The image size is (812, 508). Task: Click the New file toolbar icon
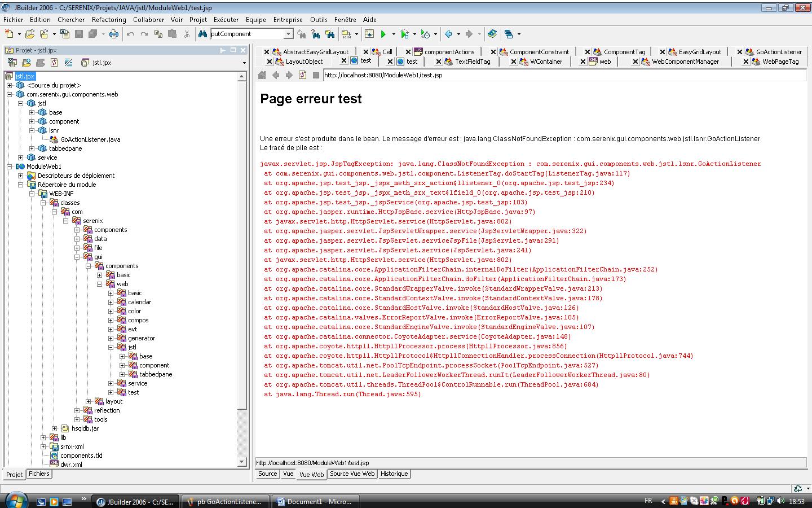(9, 34)
